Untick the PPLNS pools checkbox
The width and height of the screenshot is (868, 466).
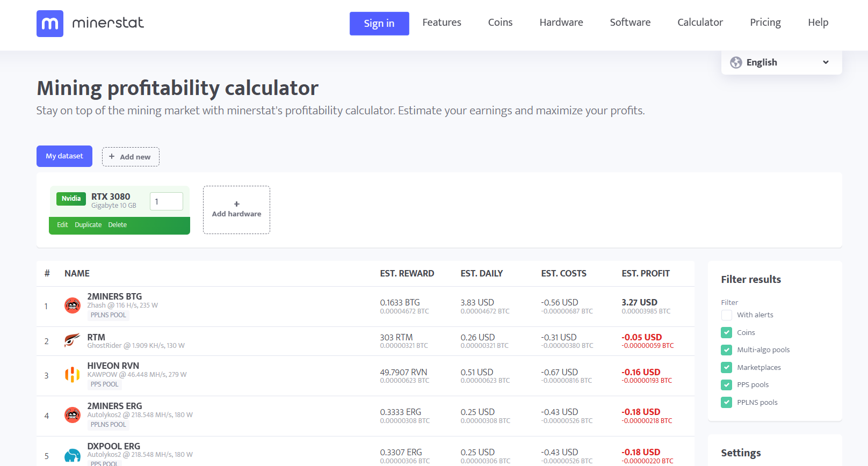click(727, 402)
